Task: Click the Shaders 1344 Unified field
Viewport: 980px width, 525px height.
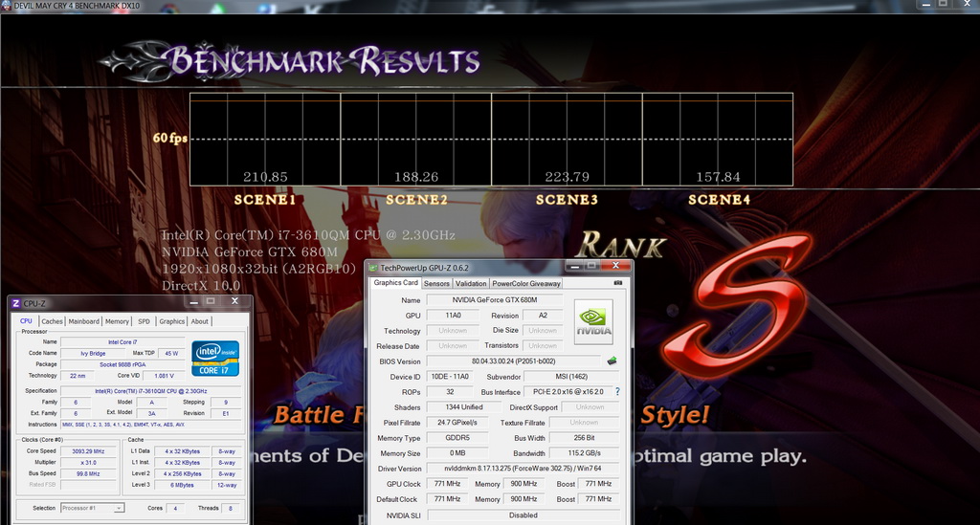Action: pos(464,407)
